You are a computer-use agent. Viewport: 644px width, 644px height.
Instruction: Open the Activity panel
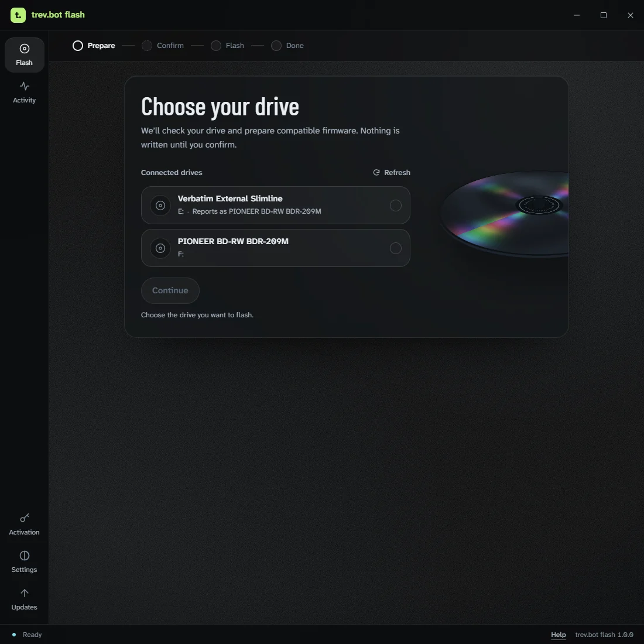pos(24,93)
